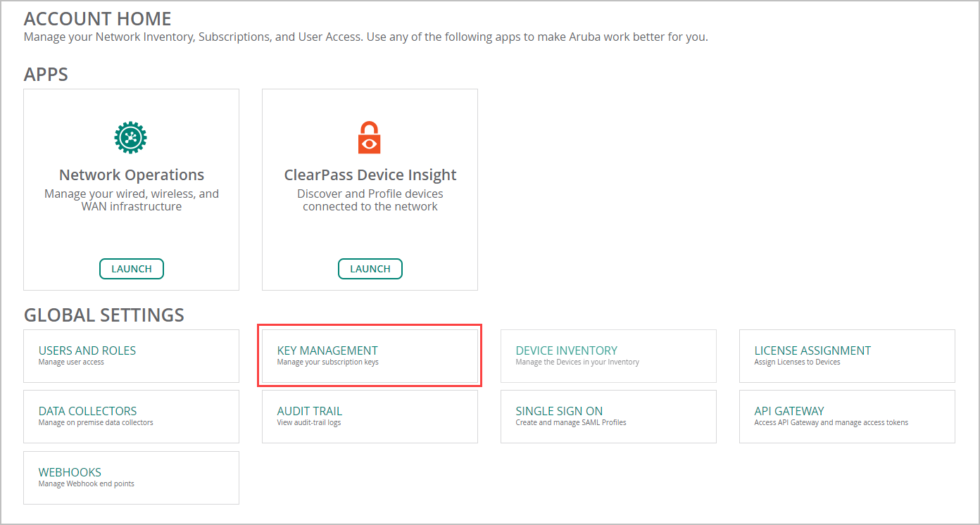Viewport: 980px width, 525px height.
Task: Open Single Sign On settings
Action: 608,417
